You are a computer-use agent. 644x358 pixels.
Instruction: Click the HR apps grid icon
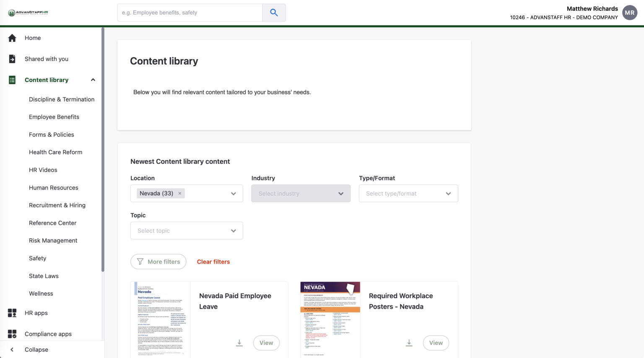point(12,313)
